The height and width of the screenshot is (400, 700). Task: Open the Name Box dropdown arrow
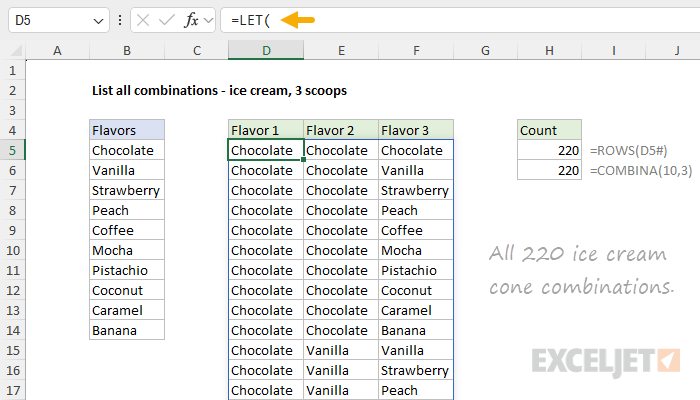coord(98,21)
